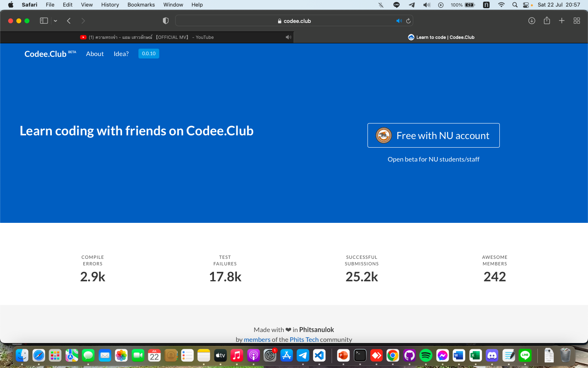This screenshot has height=368, width=588.
Task: Open Launchpad from the Dock
Action: coord(55,355)
